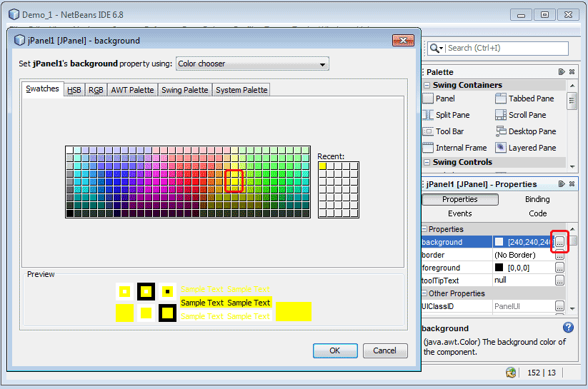Select the Tabbed Pane palette item
This screenshot has width=588, height=389.
click(x=524, y=98)
